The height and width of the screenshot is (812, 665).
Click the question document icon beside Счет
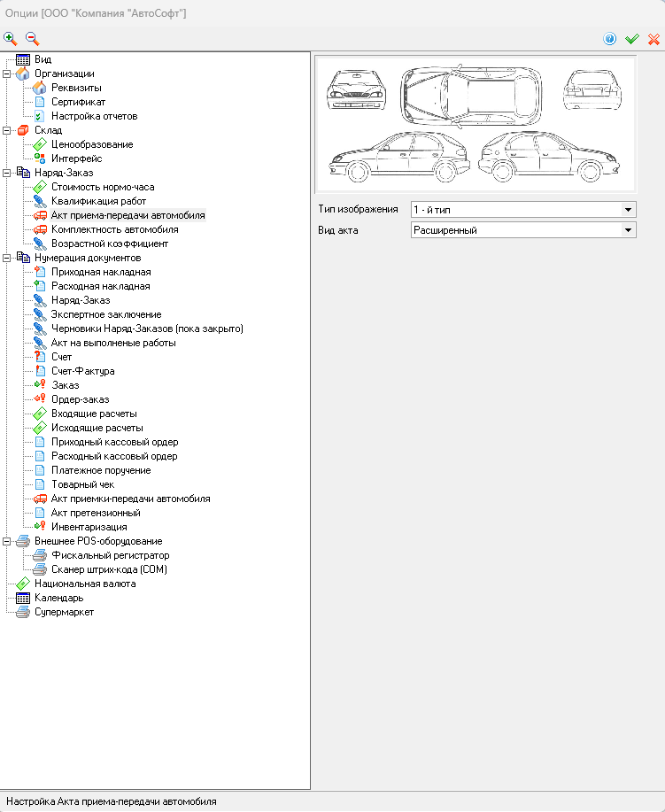[39, 357]
